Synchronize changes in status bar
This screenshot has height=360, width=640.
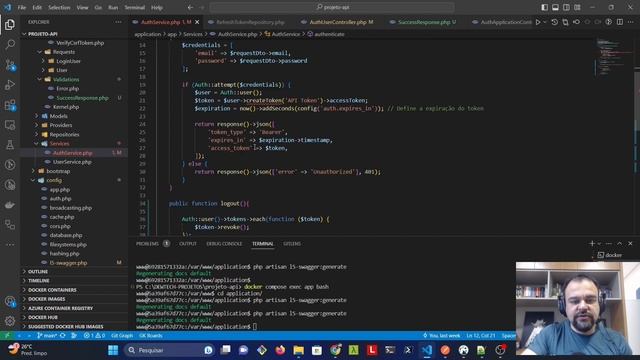62,336
